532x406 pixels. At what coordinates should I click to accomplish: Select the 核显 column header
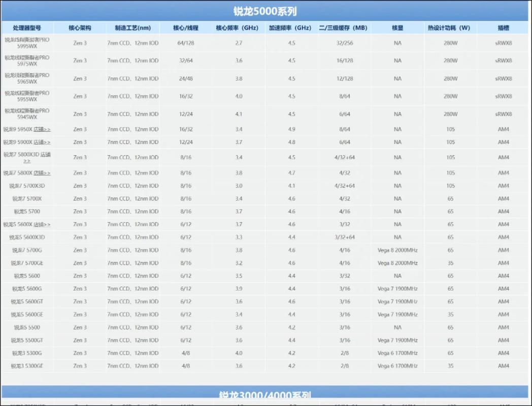click(397, 28)
